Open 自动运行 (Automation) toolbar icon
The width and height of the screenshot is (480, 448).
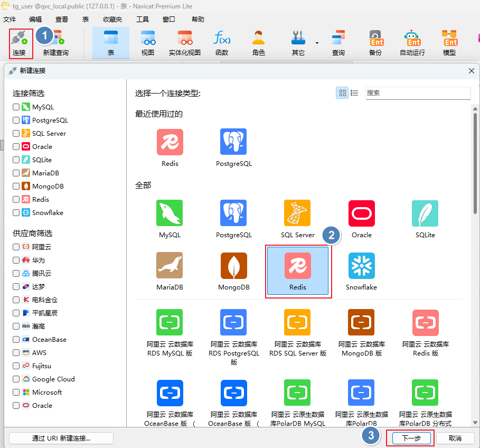[412, 43]
